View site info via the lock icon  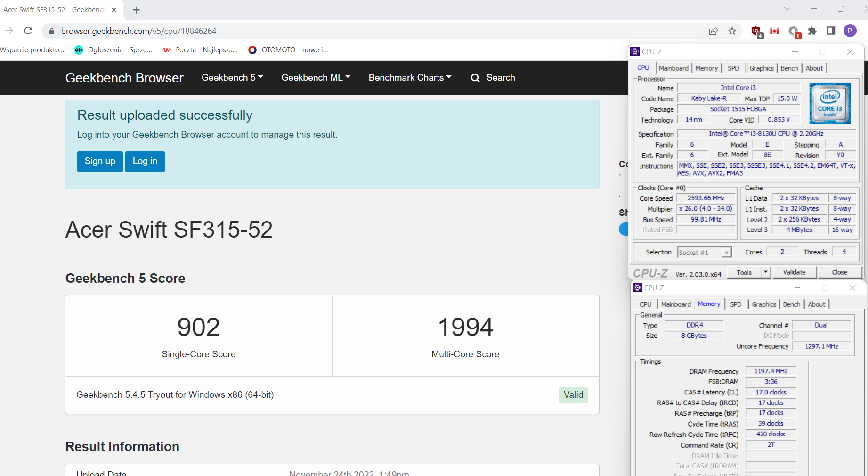[52, 31]
